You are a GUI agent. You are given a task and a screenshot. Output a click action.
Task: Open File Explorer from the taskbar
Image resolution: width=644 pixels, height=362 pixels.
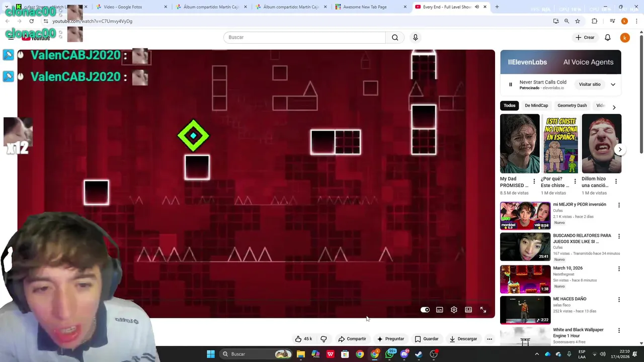[301, 354]
